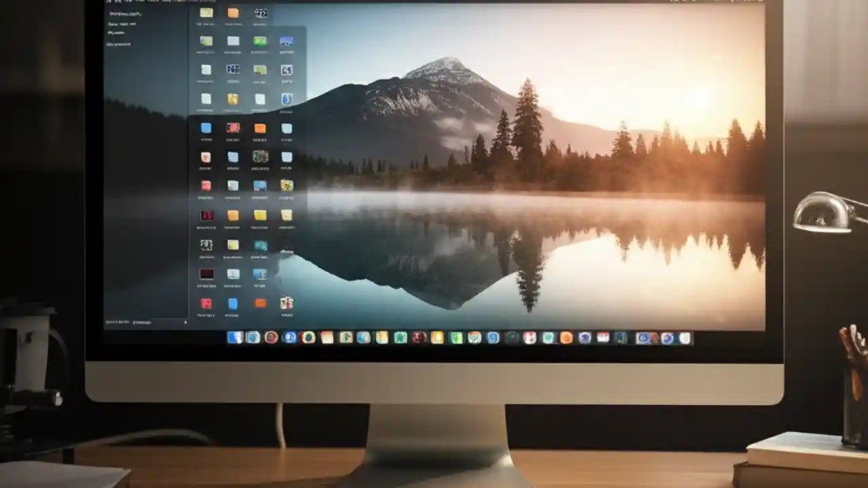This screenshot has width=868, height=488.
Task: Open the yellow sticky-notes app icon
Action: coord(233,245)
